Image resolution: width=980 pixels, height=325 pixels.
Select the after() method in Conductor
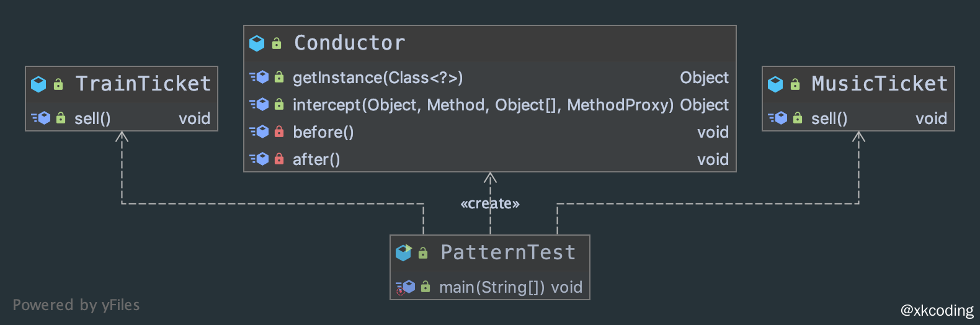tap(316, 159)
